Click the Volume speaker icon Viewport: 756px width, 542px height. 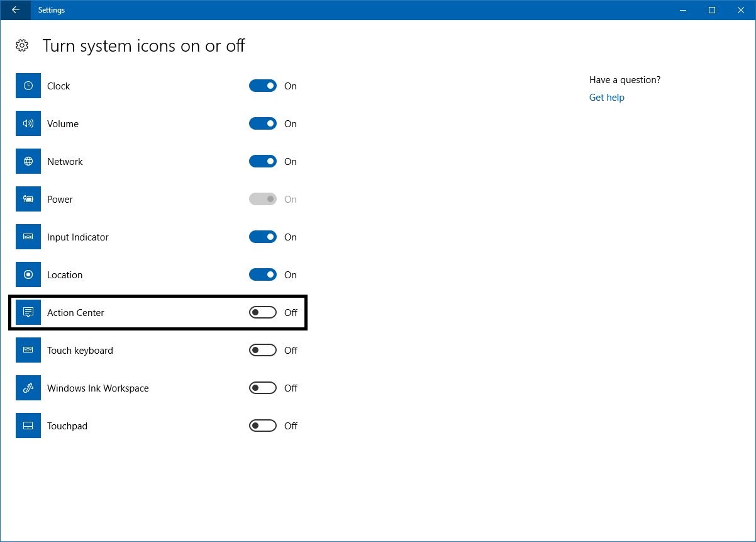28,123
